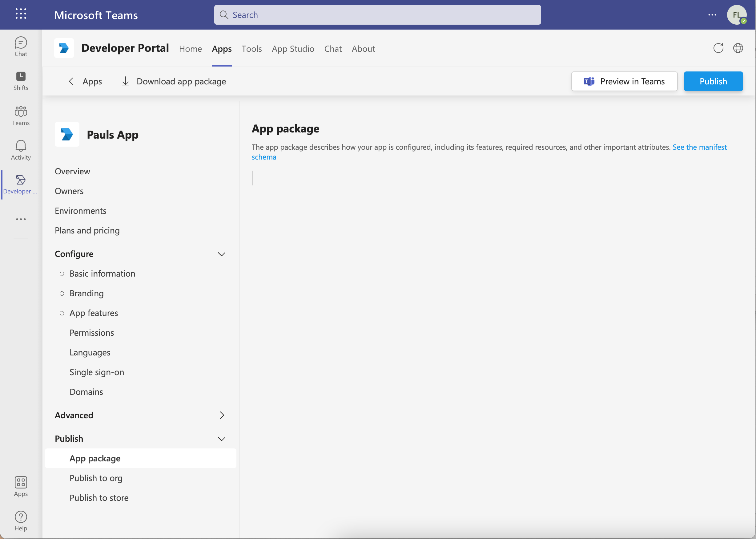Screen dimensions: 756x539
Task: Open the Chat panel in the Teams sidebar
Action: (x=21, y=46)
